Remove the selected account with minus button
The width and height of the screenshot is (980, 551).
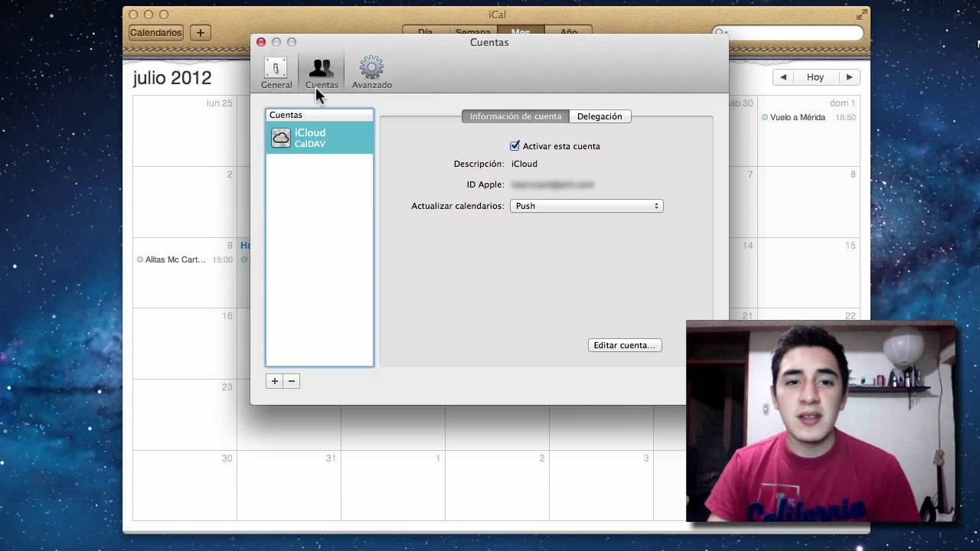tap(291, 381)
